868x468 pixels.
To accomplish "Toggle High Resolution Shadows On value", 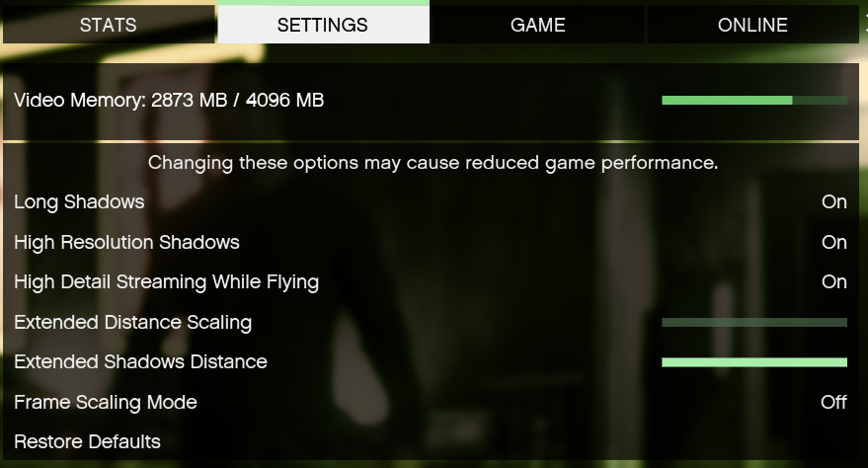I will 833,242.
